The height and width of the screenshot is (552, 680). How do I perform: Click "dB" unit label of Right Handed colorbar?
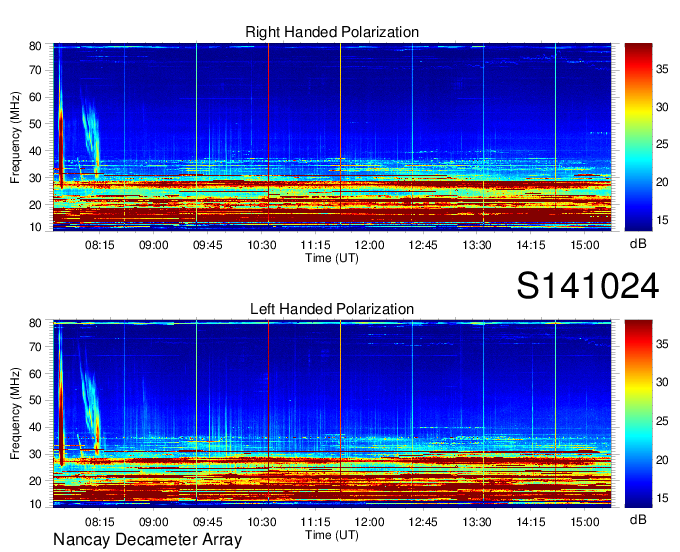[x=638, y=244]
